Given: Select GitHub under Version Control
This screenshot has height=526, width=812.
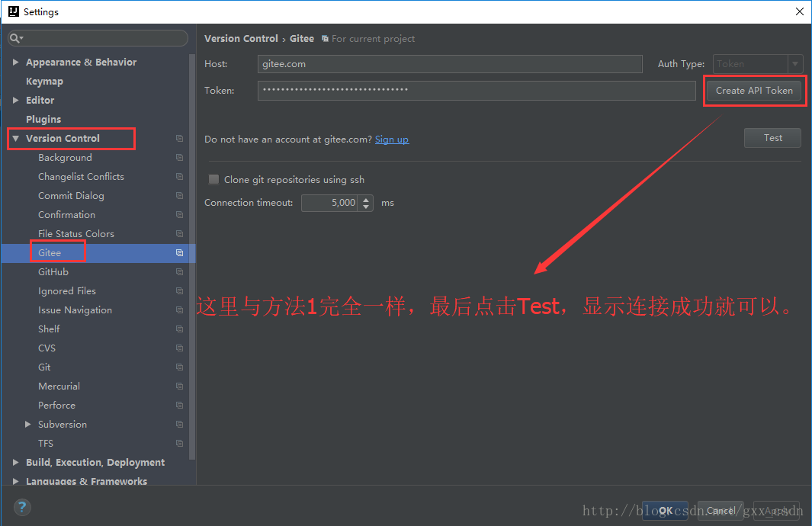Looking at the screenshot, I should (53, 272).
